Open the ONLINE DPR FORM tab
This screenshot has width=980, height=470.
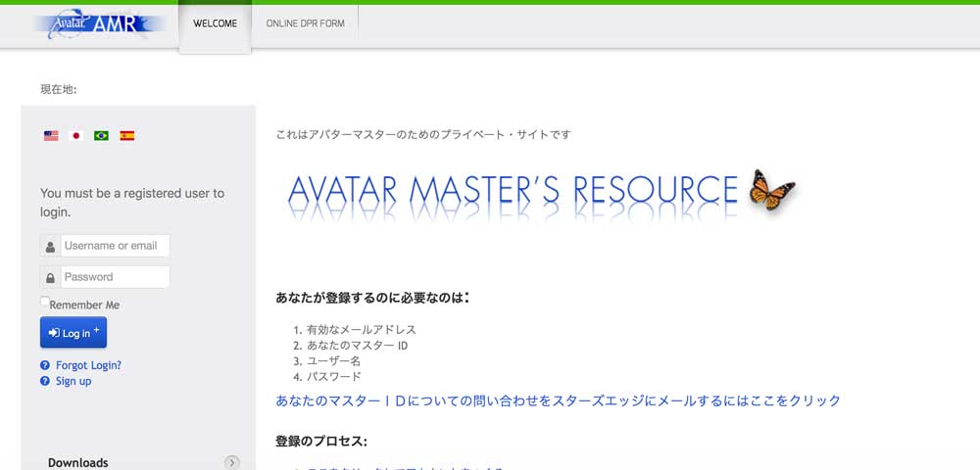pyautogui.click(x=305, y=23)
